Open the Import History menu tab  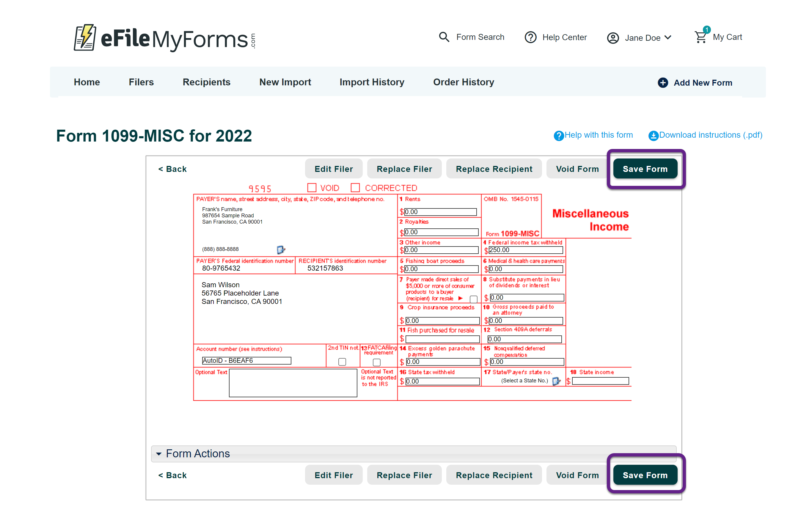[371, 82]
